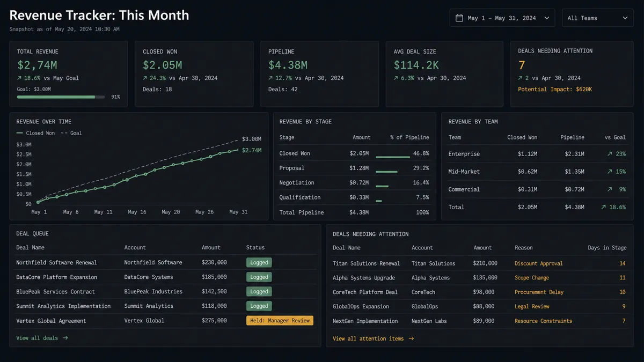
Task: Click the Scope Change reason
Action: tap(532, 278)
